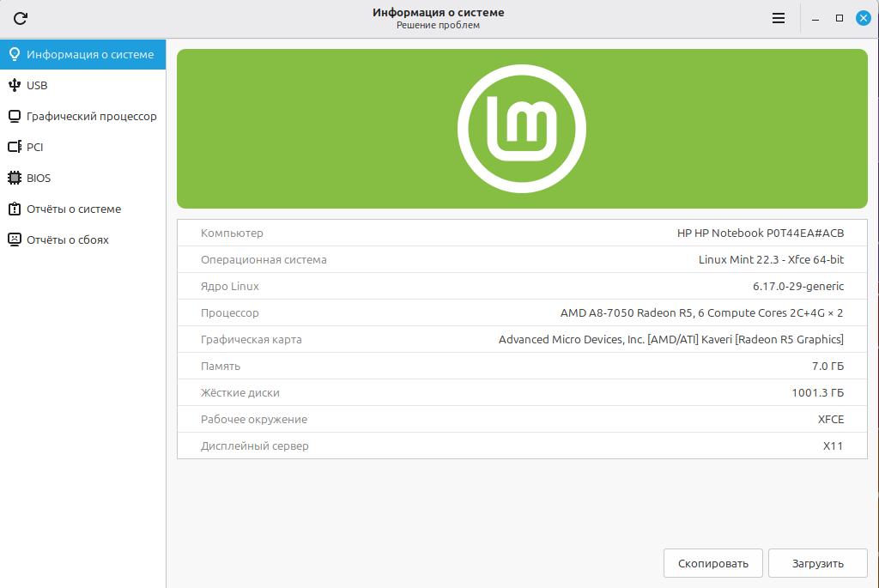Image resolution: width=879 pixels, height=588 pixels.
Task: Minimize the window
Action: [815, 19]
